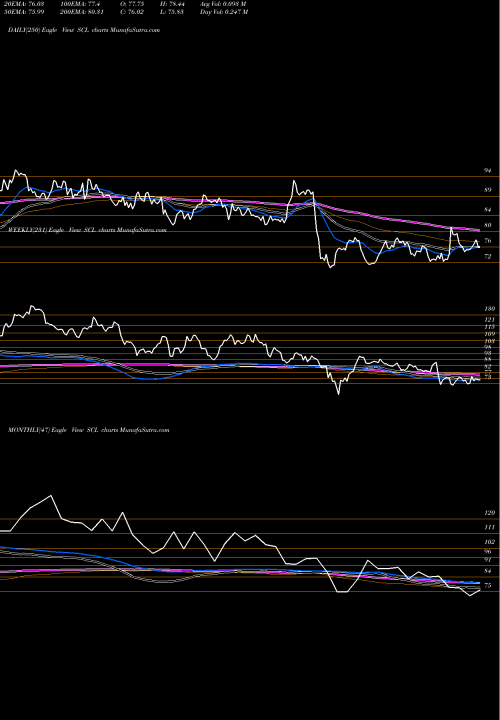Click the 96 price label on monthly axis

pos(488,551)
